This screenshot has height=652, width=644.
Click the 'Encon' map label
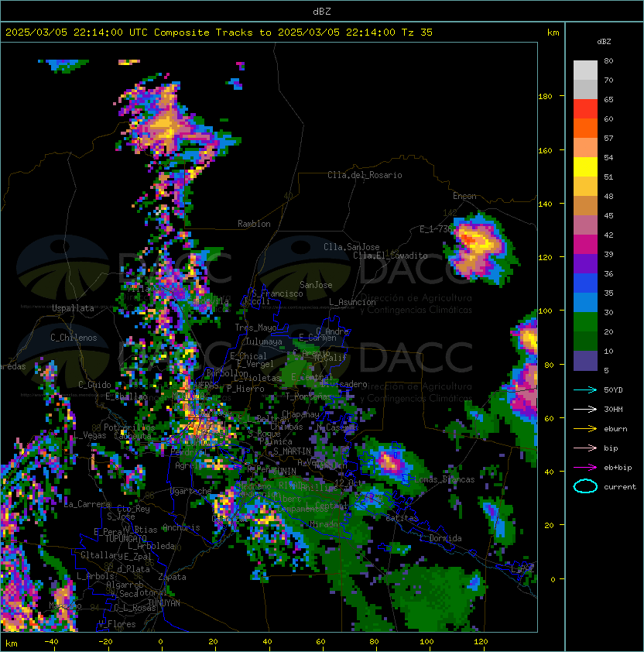pyautogui.click(x=464, y=196)
